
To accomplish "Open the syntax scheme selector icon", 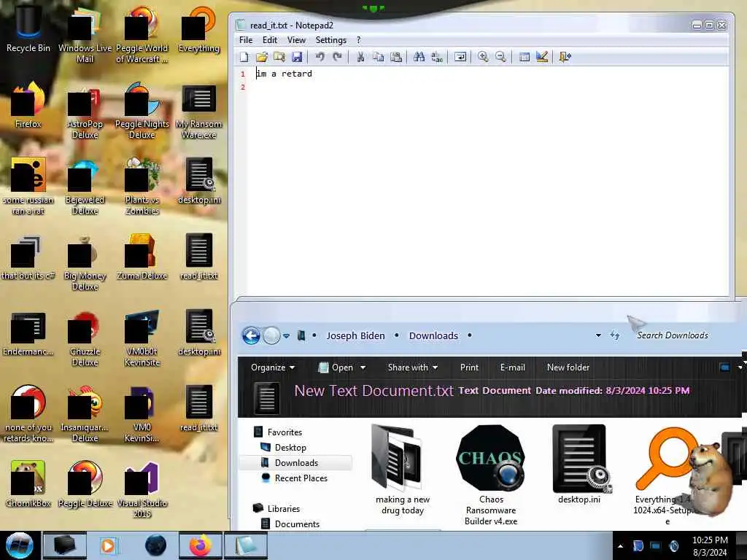I will click(x=524, y=57).
